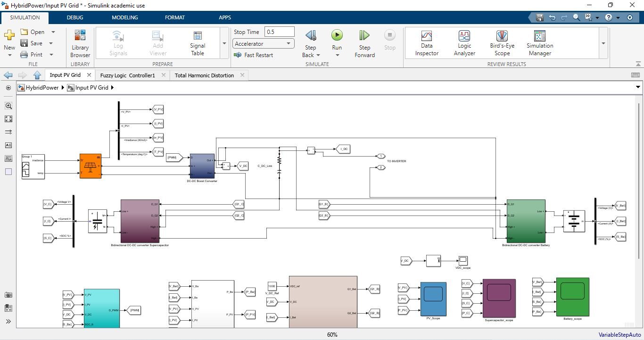Expand the Accelerator mode dropdown
644x340 pixels.
click(289, 44)
